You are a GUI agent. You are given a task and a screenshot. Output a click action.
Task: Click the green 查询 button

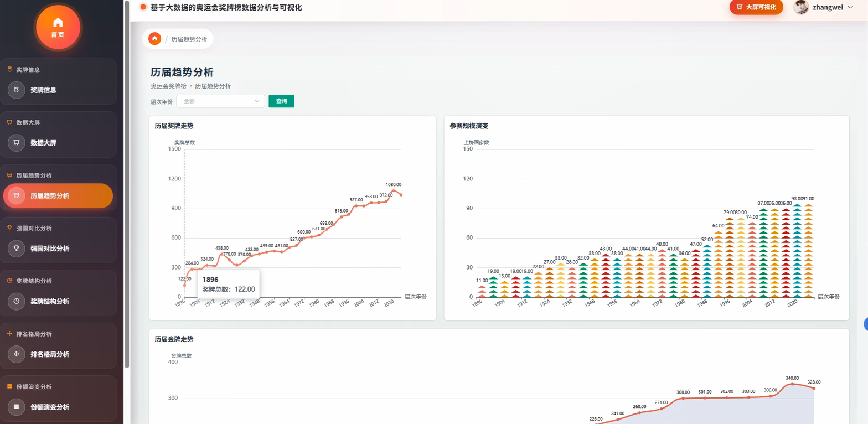(281, 101)
